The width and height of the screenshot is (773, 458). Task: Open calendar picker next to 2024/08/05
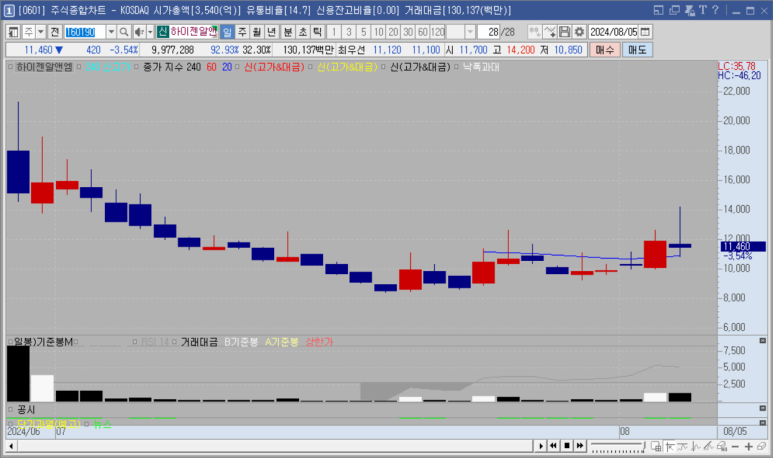(x=645, y=32)
